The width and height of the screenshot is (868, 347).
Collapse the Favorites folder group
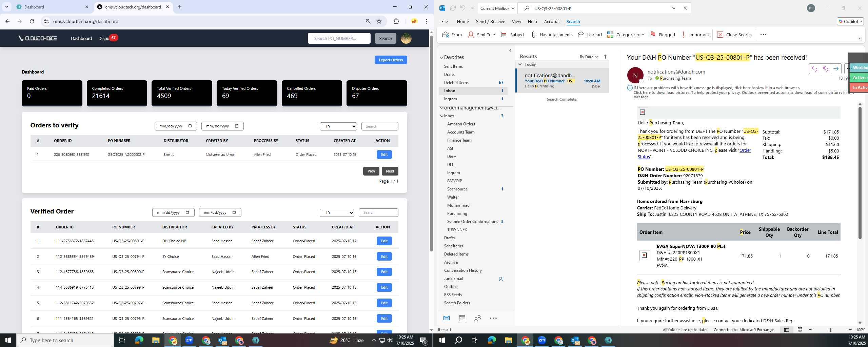442,57
